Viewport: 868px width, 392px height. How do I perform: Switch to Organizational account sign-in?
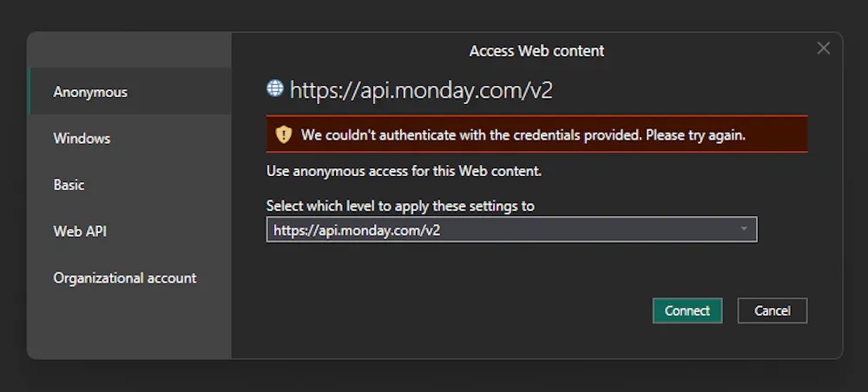click(x=125, y=278)
